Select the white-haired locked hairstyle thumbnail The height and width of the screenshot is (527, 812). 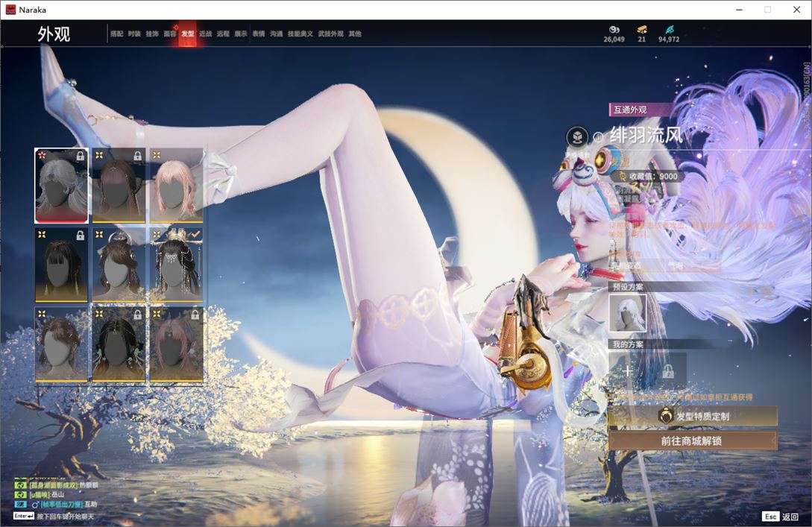point(61,186)
